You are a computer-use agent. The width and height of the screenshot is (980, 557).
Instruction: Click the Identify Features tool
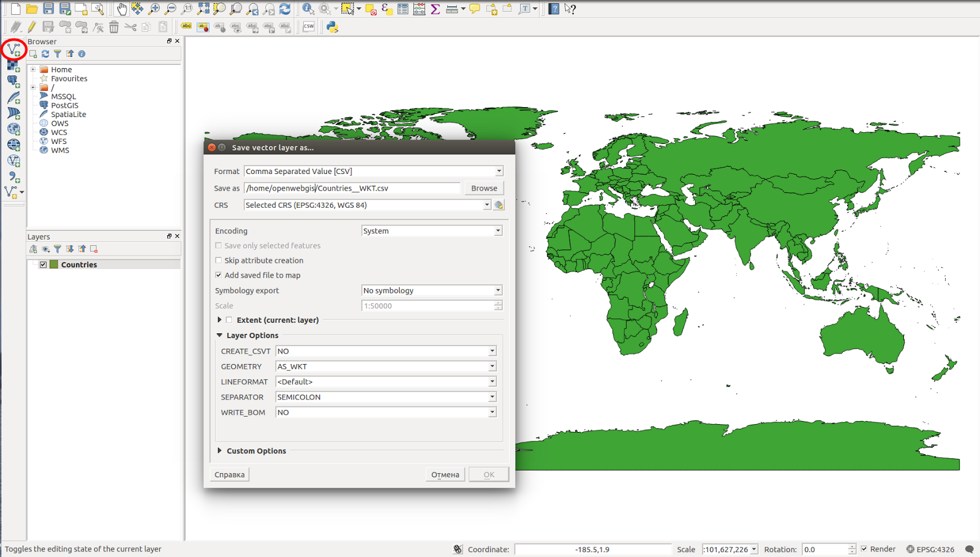coord(308,9)
